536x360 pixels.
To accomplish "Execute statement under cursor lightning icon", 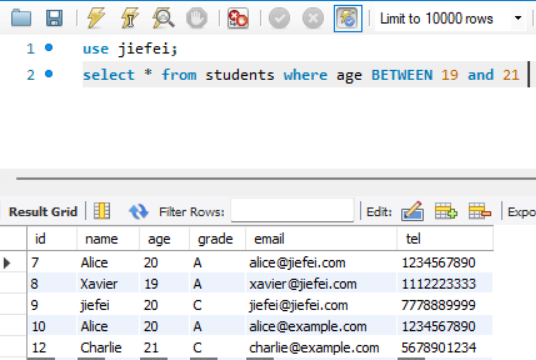I will tap(130, 18).
